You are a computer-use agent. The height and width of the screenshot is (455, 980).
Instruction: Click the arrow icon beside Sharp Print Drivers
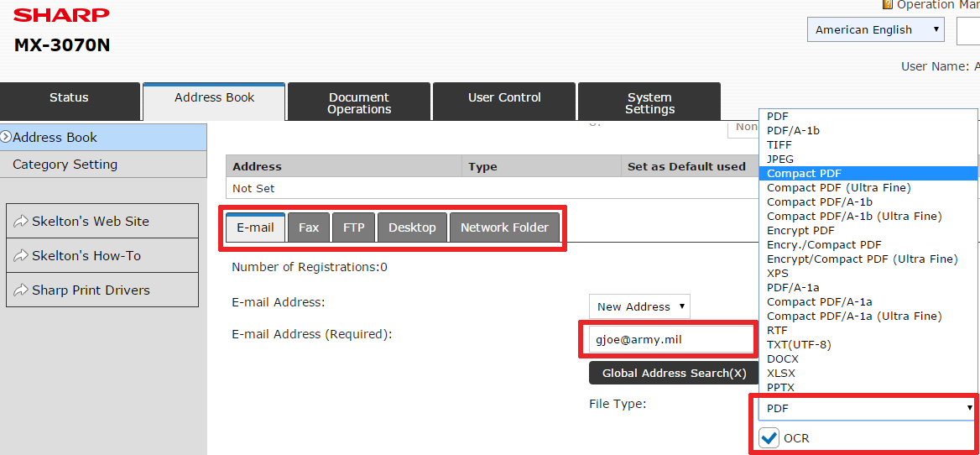click(21, 290)
